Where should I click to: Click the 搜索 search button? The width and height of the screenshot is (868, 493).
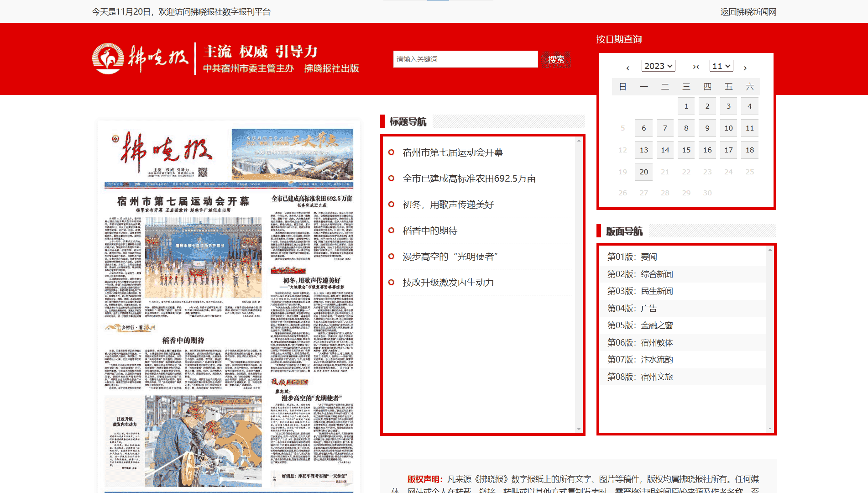(556, 60)
